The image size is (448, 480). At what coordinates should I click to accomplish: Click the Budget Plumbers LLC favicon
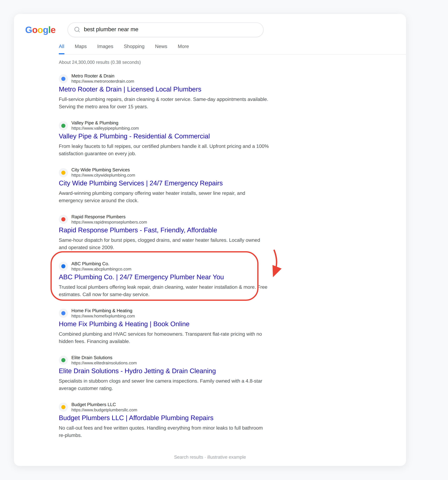(x=63, y=407)
